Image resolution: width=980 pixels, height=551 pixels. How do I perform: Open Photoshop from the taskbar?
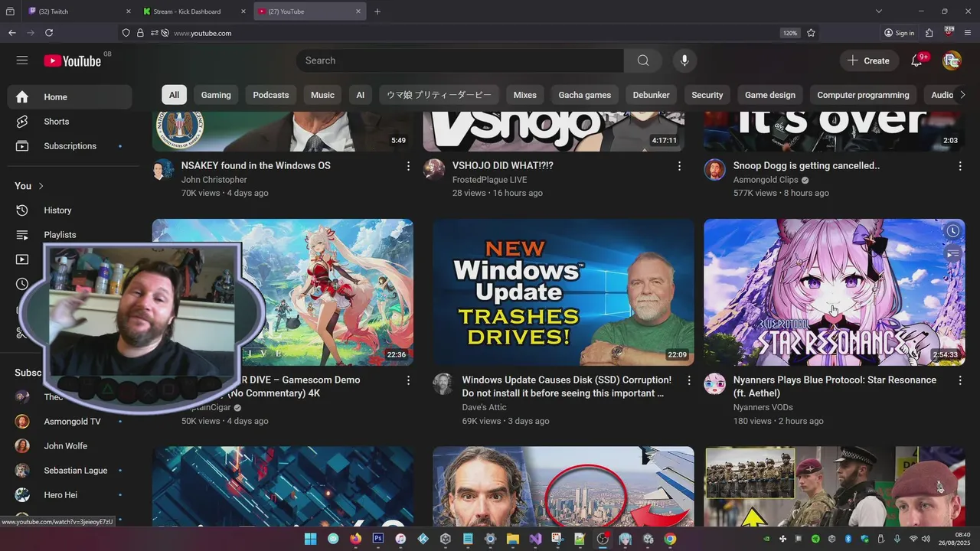pyautogui.click(x=377, y=539)
